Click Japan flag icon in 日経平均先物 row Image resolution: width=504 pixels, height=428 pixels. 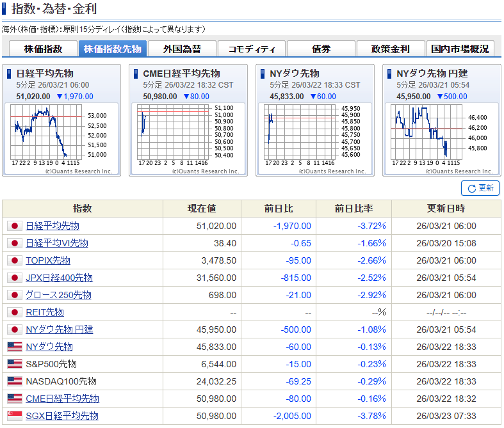click(15, 226)
